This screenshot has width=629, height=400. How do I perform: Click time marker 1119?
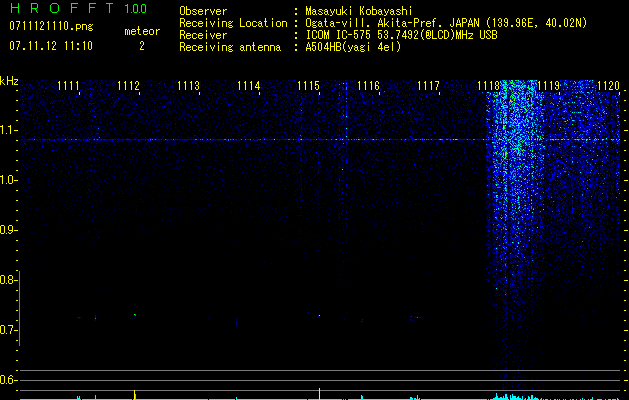tap(548, 86)
